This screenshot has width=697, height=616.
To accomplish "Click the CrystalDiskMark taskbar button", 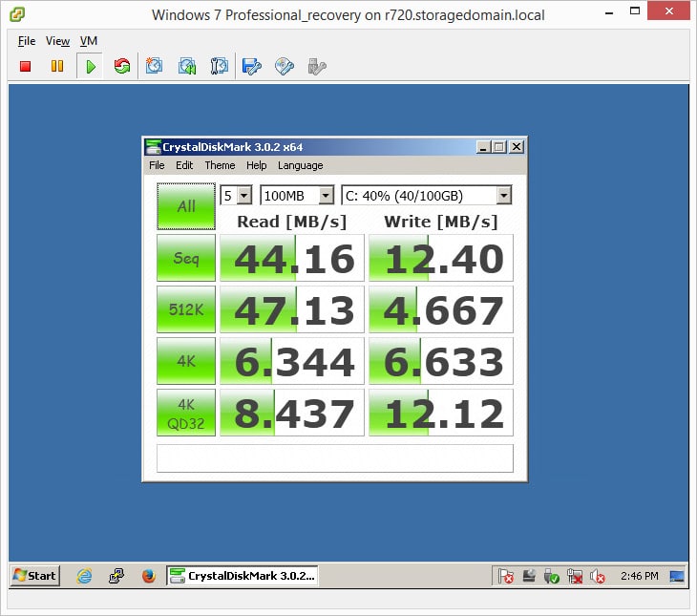I will (243, 576).
